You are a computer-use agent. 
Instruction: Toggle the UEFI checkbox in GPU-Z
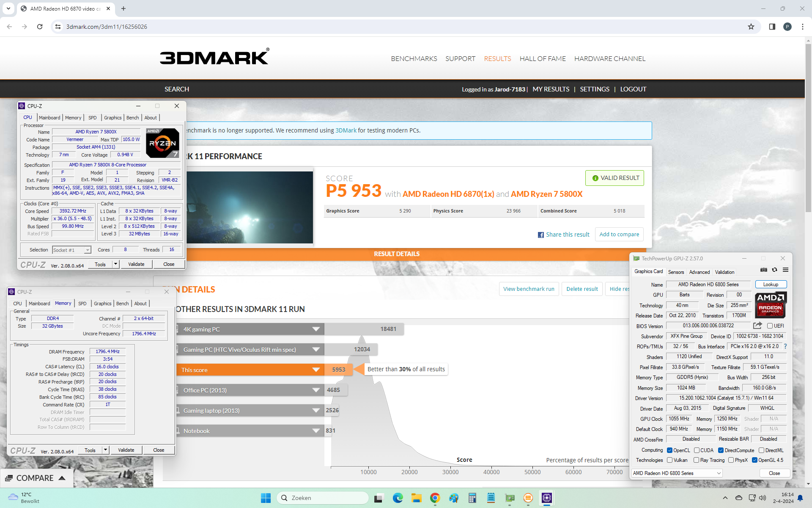(770, 326)
